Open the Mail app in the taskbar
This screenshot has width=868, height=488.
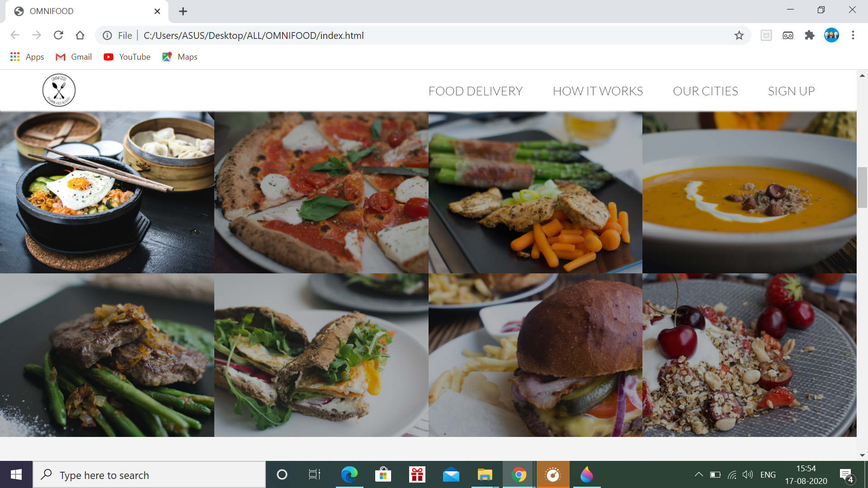[x=451, y=474]
